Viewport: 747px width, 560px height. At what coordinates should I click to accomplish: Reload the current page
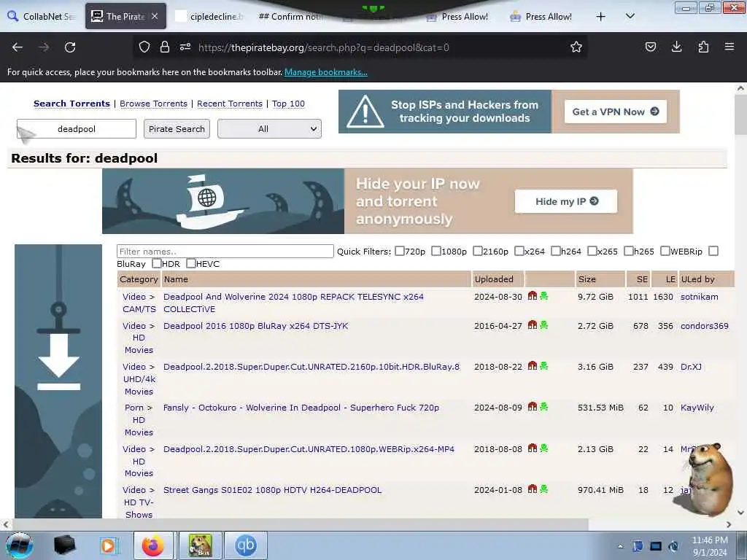click(70, 47)
